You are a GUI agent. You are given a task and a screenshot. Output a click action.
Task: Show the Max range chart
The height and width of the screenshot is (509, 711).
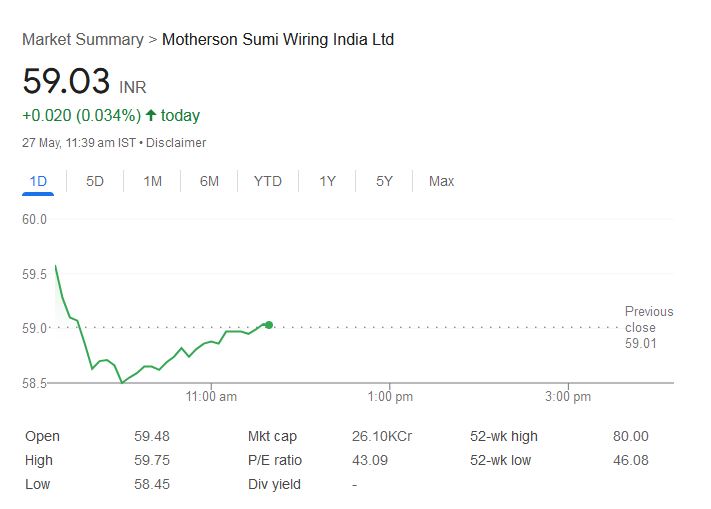click(441, 181)
